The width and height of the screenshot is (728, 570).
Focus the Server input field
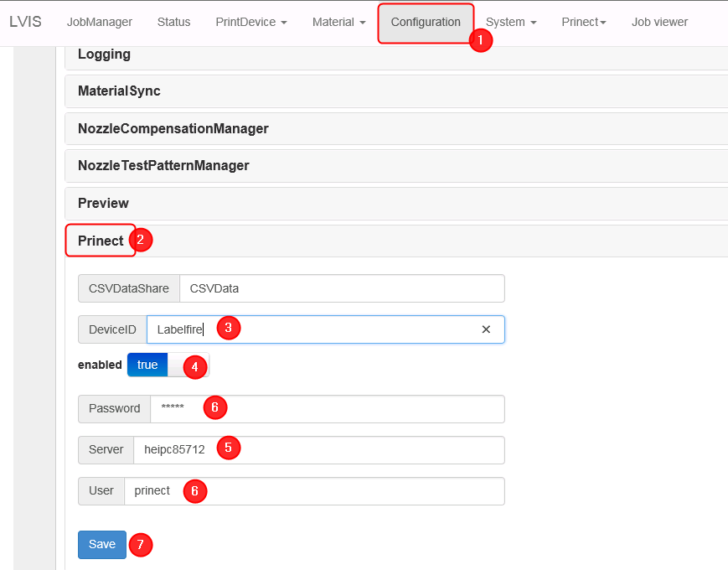(x=318, y=450)
